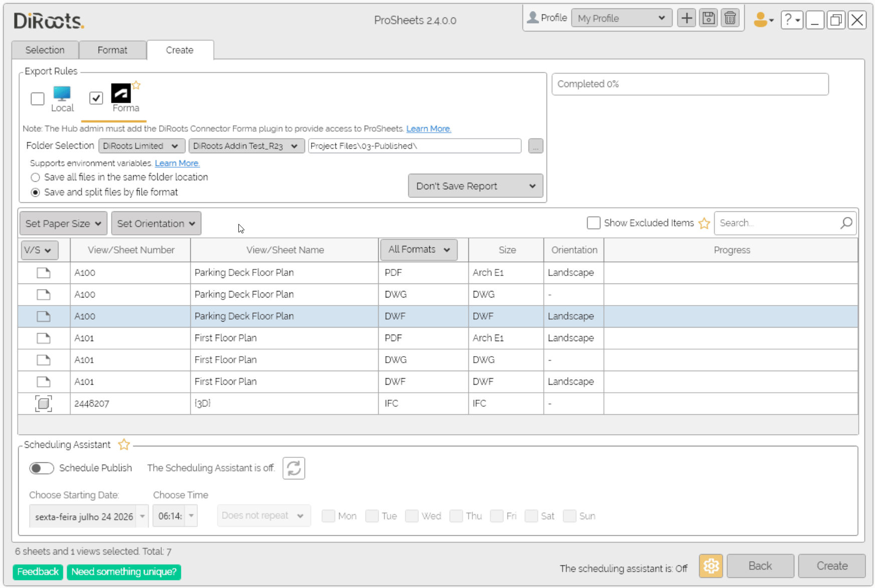Image resolution: width=875 pixels, height=588 pixels.
Task: Click sheet icon of A100 PDF row
Action: click(44, 272)
